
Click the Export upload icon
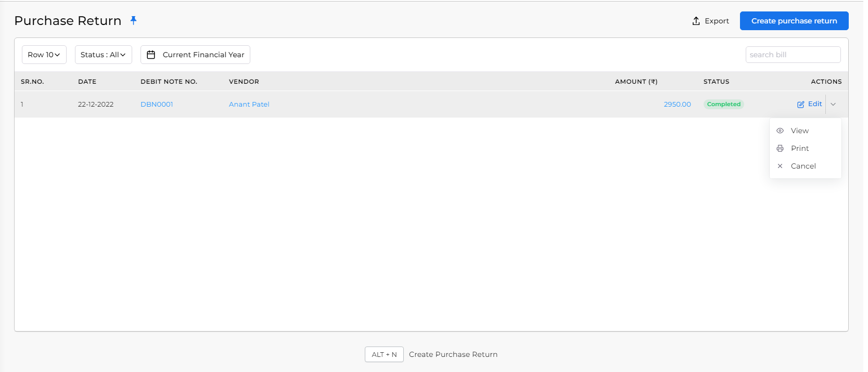696,21
